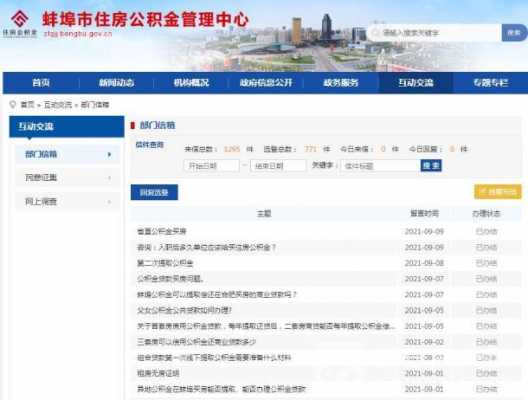The width and height of the screenshot is (528, 400).
Task: Focus the 结束日期 end date field
Action: 278,166
